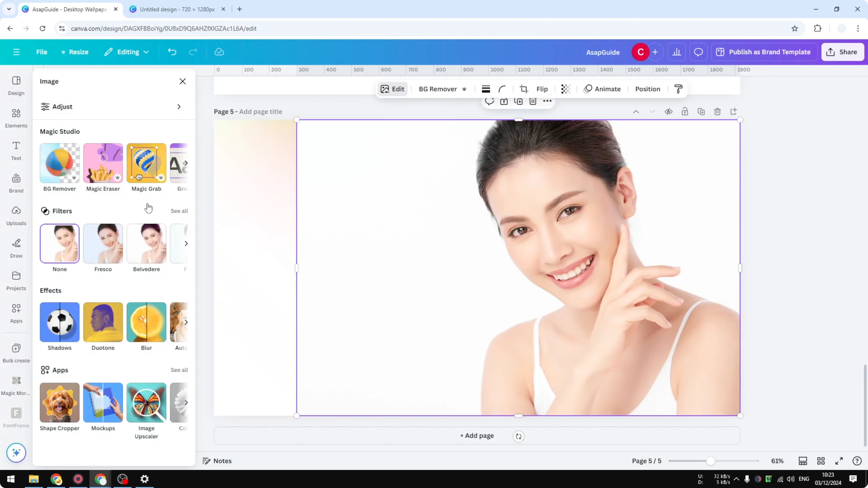Click the Copy style paint roller icon
Image resolution: width=868 pixels, height=488 pixels.
(x=678, y=89)
